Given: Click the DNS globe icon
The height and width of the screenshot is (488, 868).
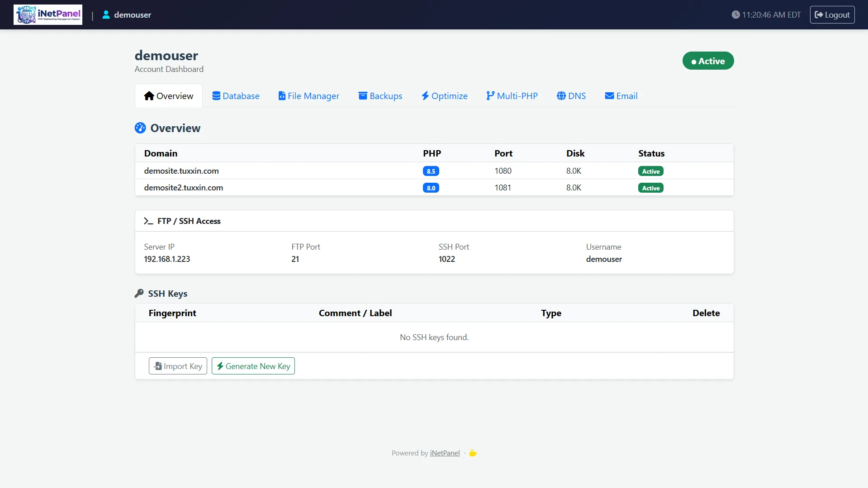Looking at the screenshot, I should (561, 95).
